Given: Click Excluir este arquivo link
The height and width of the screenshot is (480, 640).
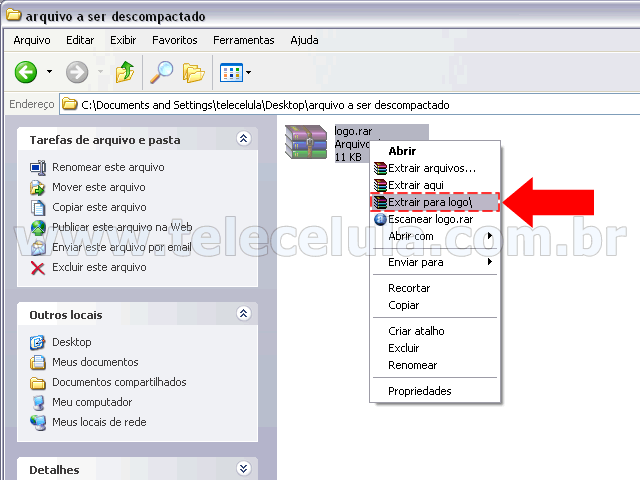Looking at the screenshot, I should pyautogui.click(x=99, y=267).
